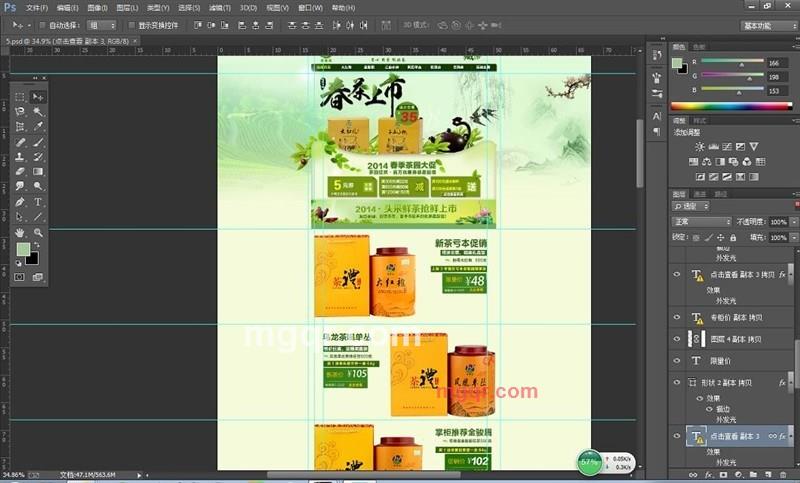Toggle Quick Mask mode icon
The image size is (800, 483).
click(x=19, y=277)
